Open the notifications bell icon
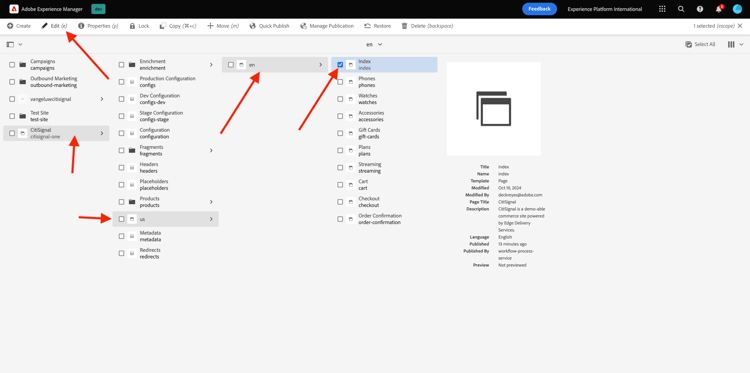 pos(718,9)
